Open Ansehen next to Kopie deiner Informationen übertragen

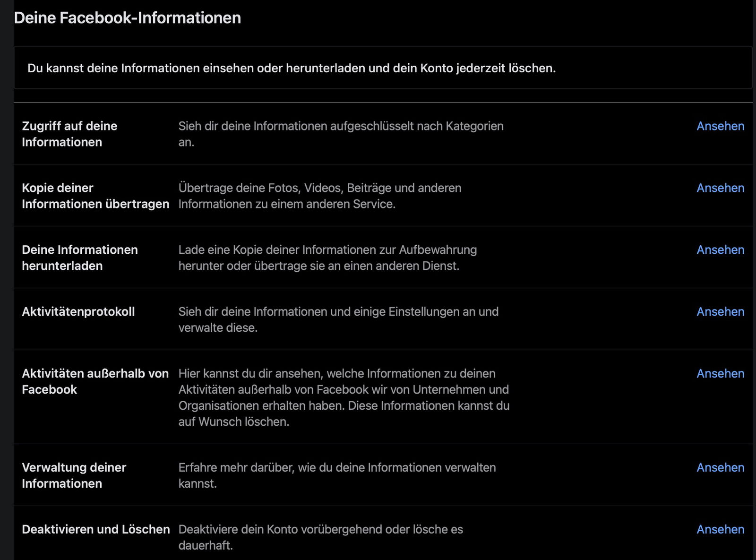[x=720, y=188]
